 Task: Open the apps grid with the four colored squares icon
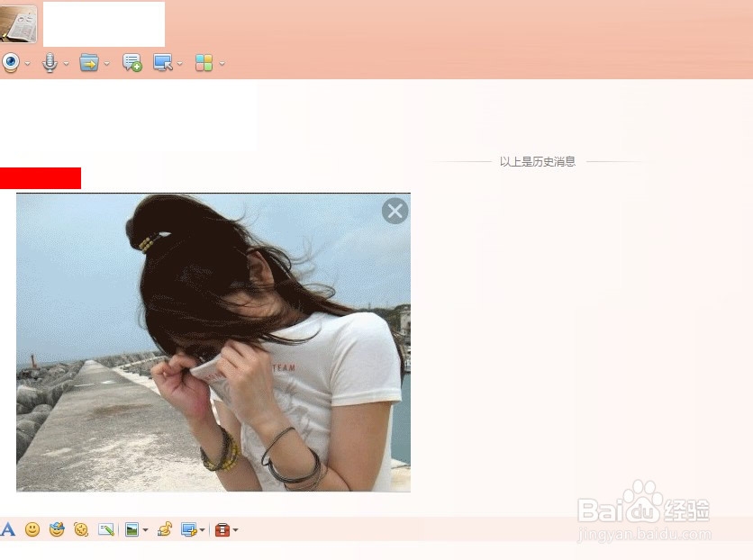tap(204, 62)
